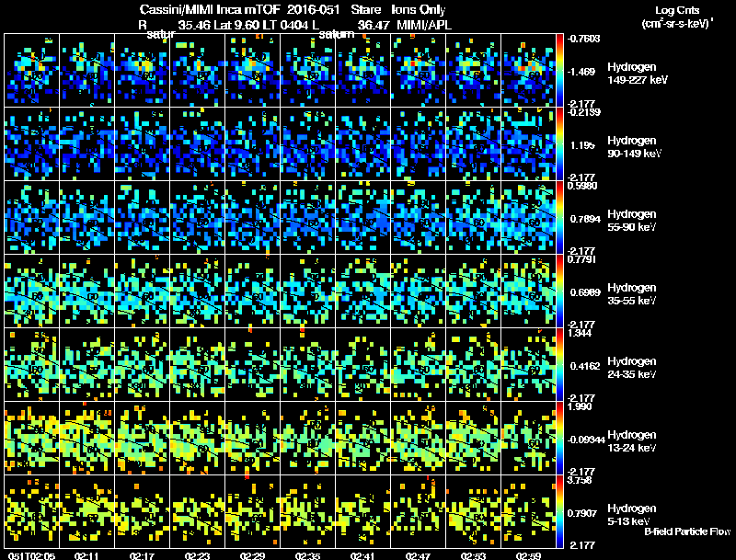Select the 13-24 keV panel at 02:35
The image size is (736, 560).
[308, 439]
